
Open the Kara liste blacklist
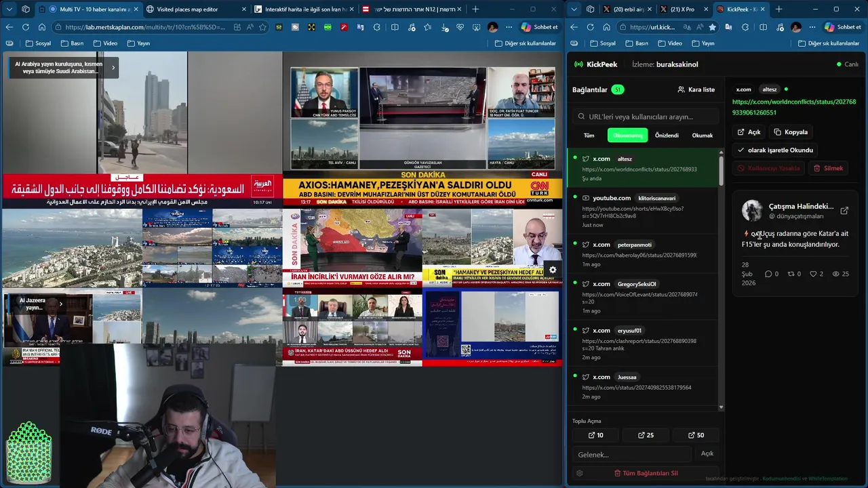pos(696,89)
